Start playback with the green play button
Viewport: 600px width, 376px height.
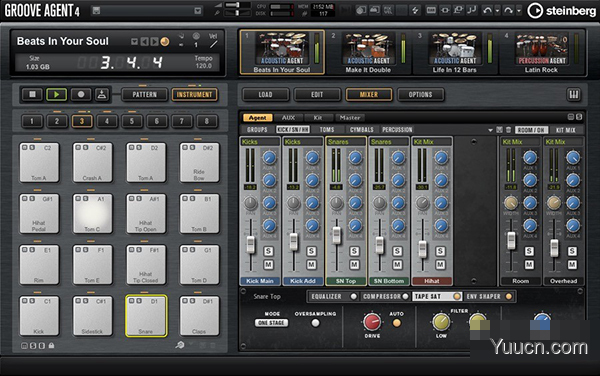tap(56, 94)
